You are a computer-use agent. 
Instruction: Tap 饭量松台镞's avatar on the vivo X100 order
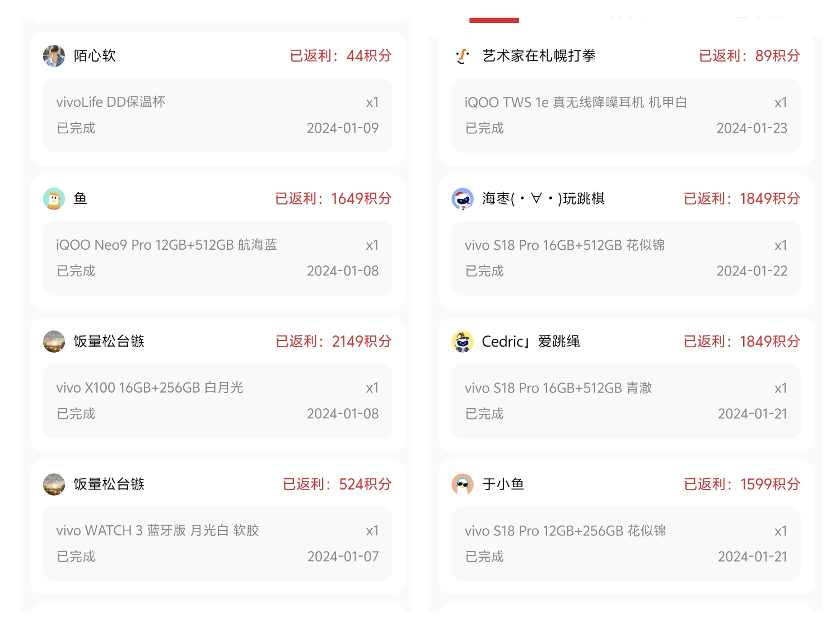54,342
